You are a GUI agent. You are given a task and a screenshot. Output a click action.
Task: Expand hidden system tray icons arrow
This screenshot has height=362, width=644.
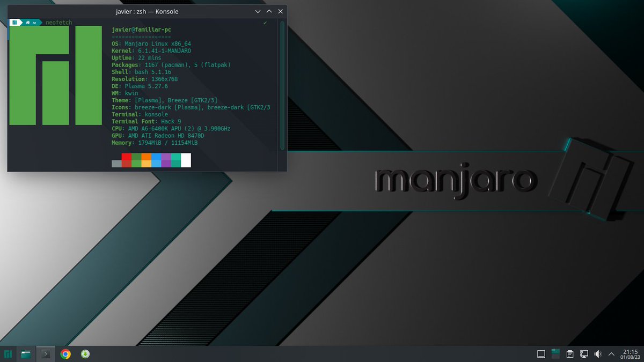(611, 354)
